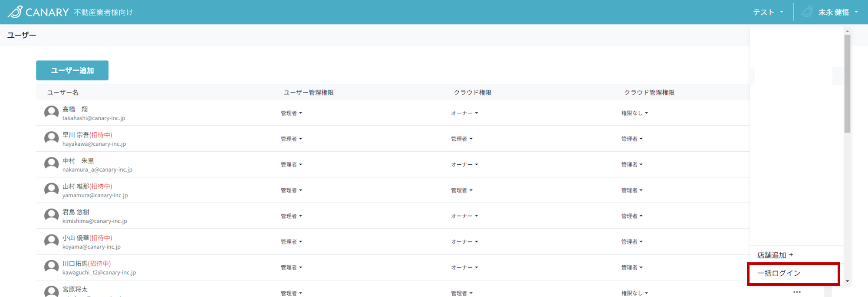Click email hayakawa@canary-inc.jp

[x=94, y=144]
